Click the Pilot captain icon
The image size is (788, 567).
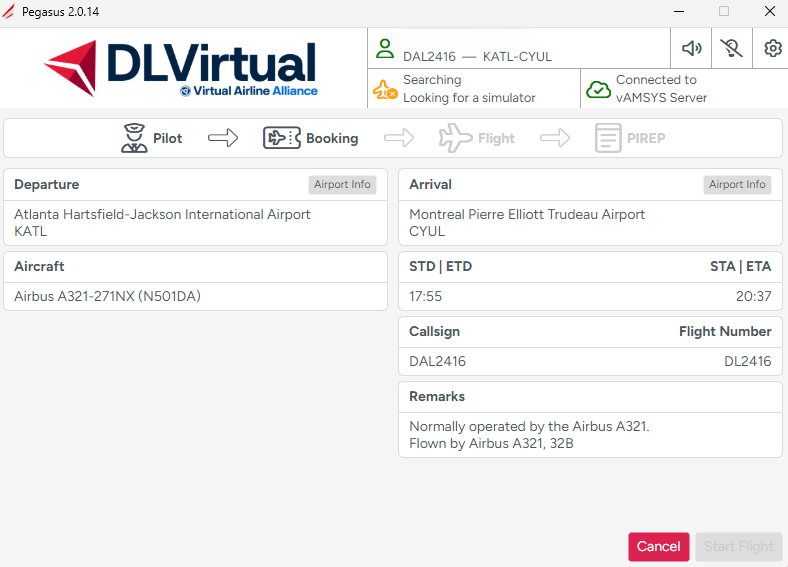coord(134,138)
